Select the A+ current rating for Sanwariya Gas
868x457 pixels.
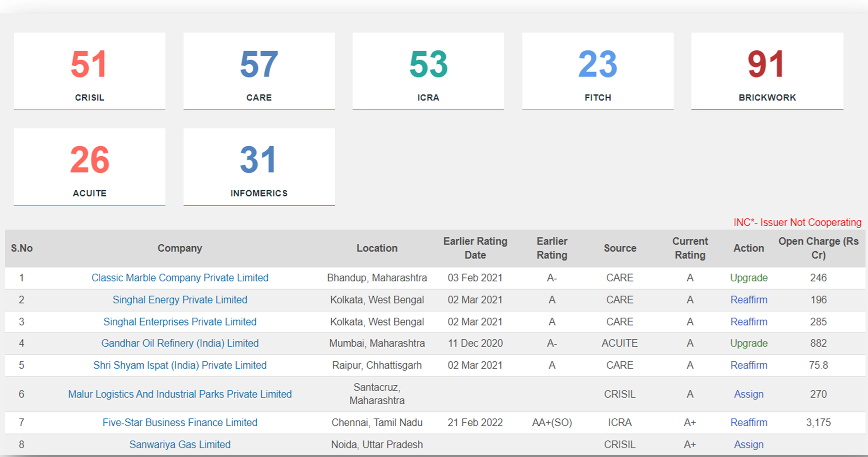690,445
